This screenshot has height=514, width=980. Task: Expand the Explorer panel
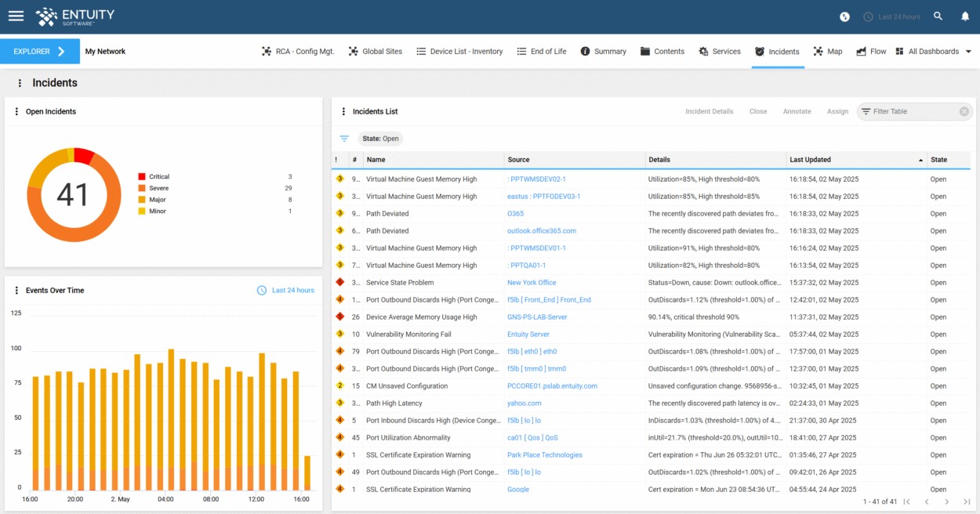(40, 52)
